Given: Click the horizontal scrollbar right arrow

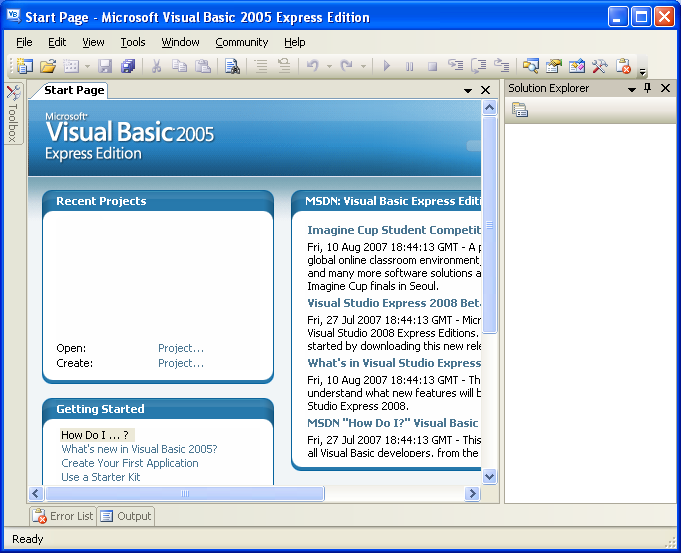Looking at the screenshot, I should pyautogui.click(x=472, y=493).
